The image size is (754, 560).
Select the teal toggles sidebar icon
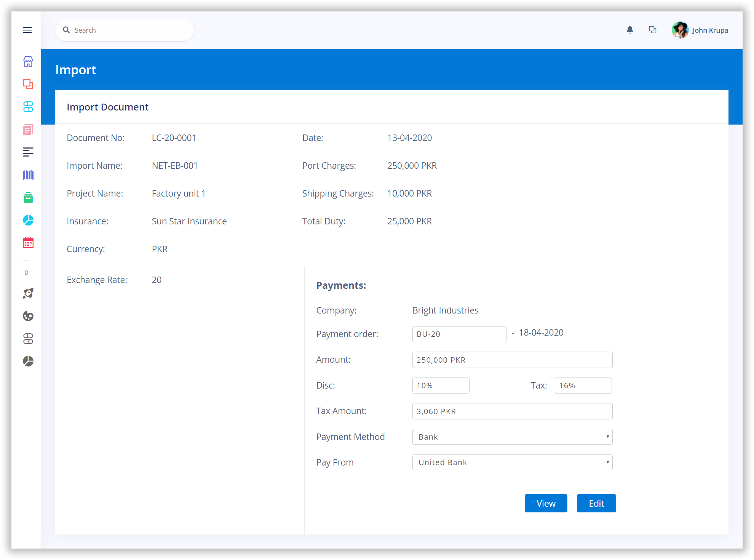click(x=28, y=107)
